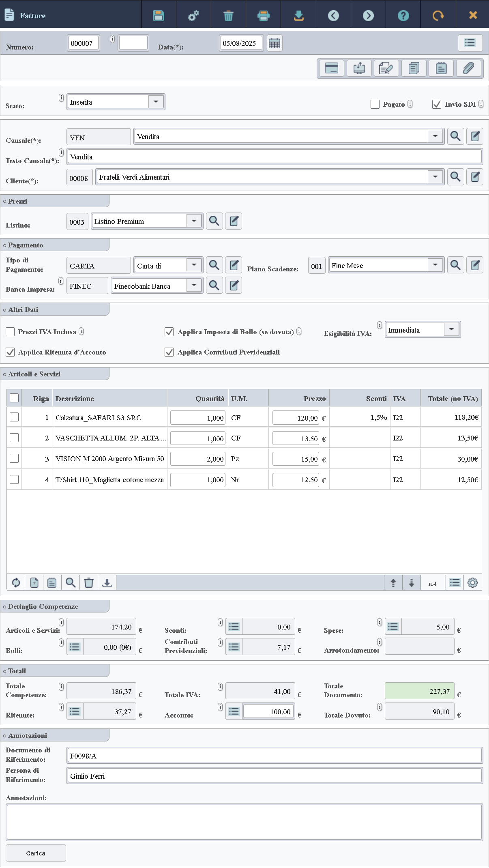Open the calendar date picker

coord(275,43)
